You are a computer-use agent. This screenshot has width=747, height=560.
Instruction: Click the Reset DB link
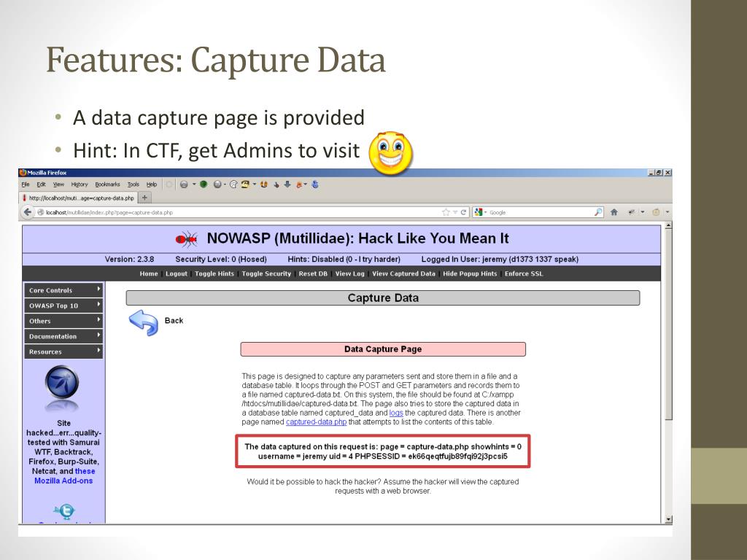[313, 274]
